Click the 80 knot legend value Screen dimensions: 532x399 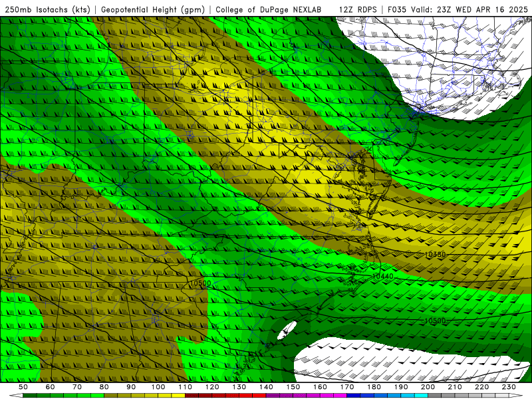coord(104,387)
